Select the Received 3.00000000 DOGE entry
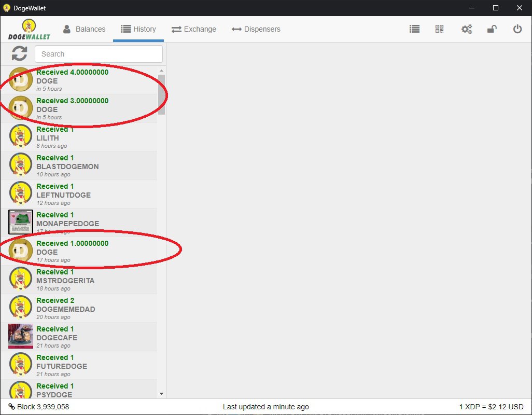This screenshot has height=415, width=532. tap(79, 108)
